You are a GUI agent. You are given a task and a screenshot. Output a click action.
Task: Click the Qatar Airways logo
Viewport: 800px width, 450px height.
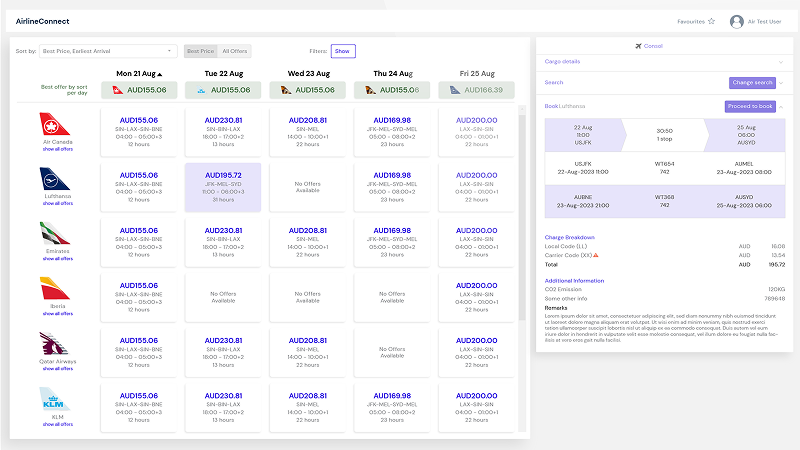(54, 343)
